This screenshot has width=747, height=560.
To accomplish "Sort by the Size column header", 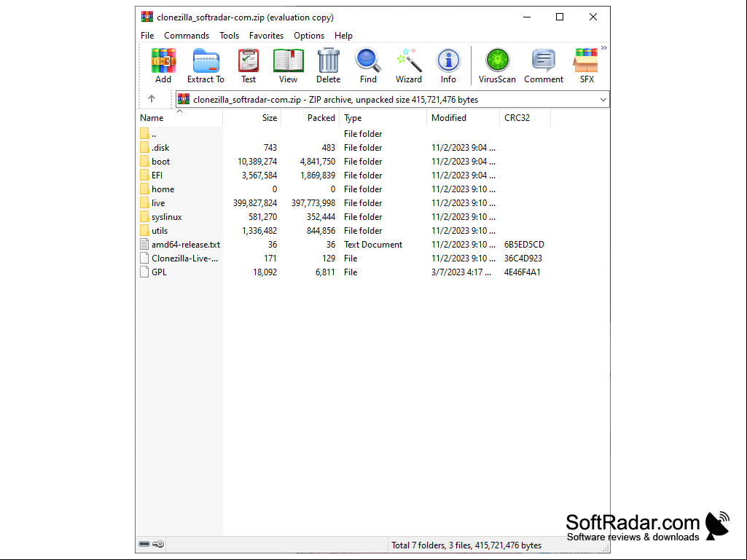I will [x=252, y=118].
